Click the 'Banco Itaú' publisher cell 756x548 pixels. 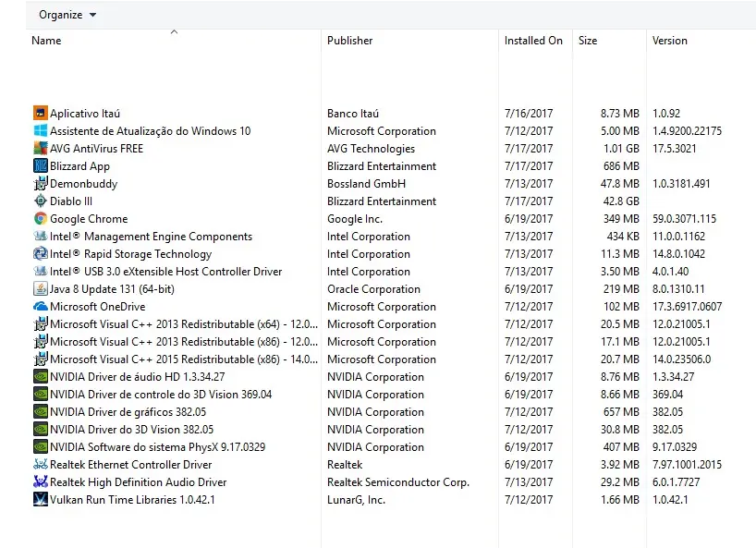(x=353, y=114)
